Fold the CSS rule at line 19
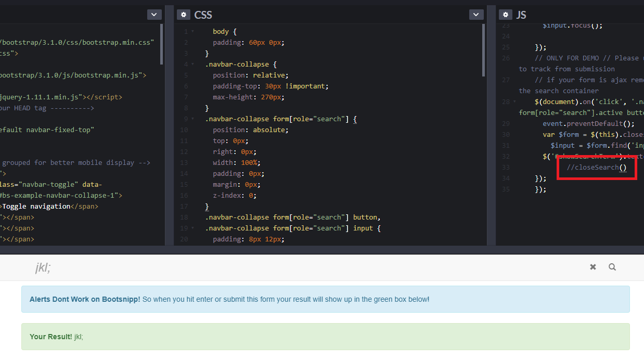 pyautogui.click(x=192, y=228)
